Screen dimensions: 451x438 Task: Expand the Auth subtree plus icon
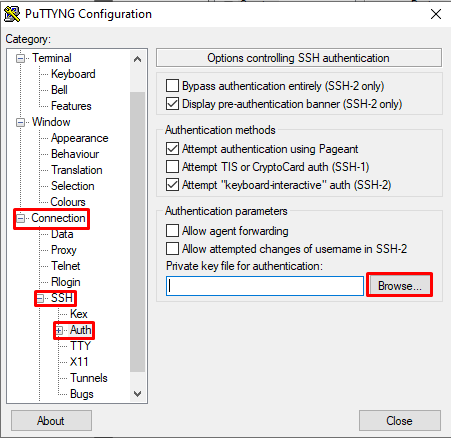click(x=59, y=331)
